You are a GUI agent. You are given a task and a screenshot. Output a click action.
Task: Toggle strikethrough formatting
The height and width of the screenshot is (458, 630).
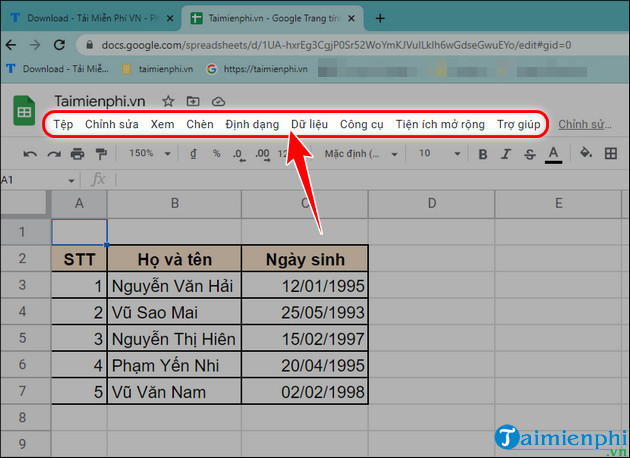point(530,154)
